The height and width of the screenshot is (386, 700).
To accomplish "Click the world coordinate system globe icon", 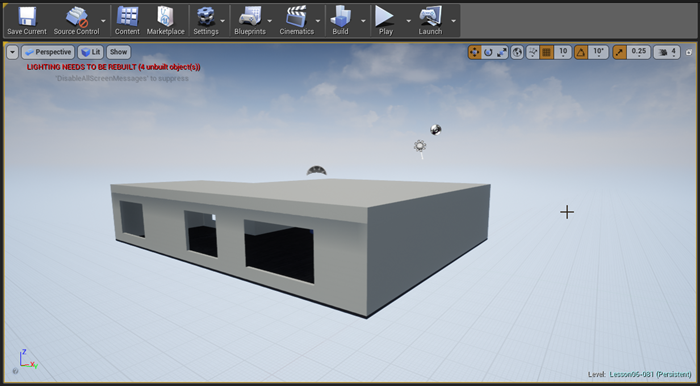I will tap(517, 53).
